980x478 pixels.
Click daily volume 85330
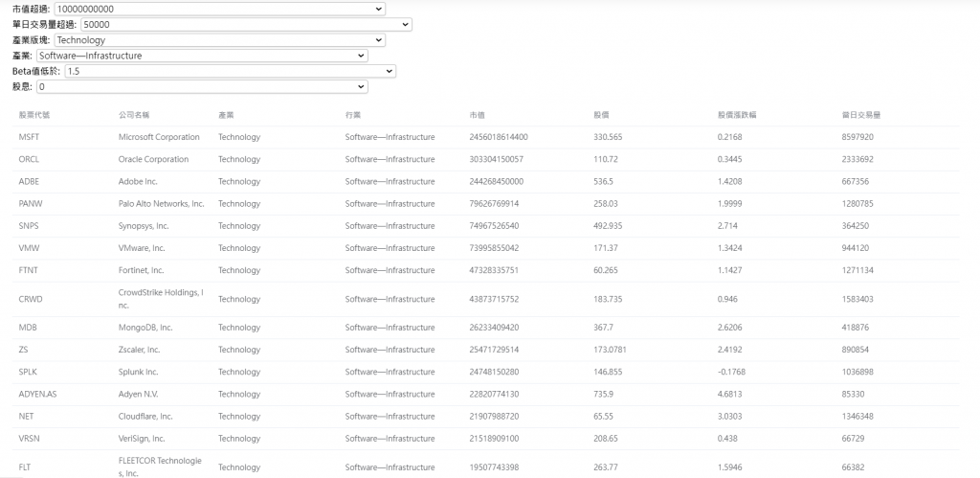point(853,394)
